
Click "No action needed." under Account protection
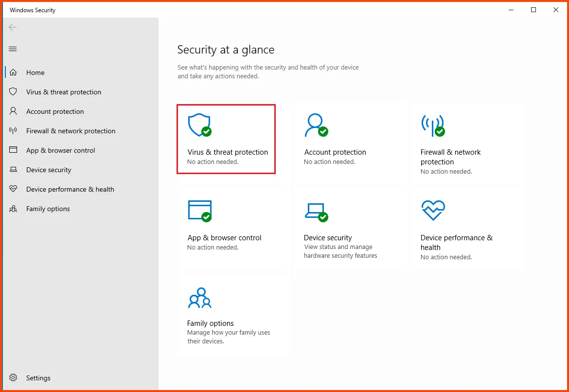click(x=330, y=162)
